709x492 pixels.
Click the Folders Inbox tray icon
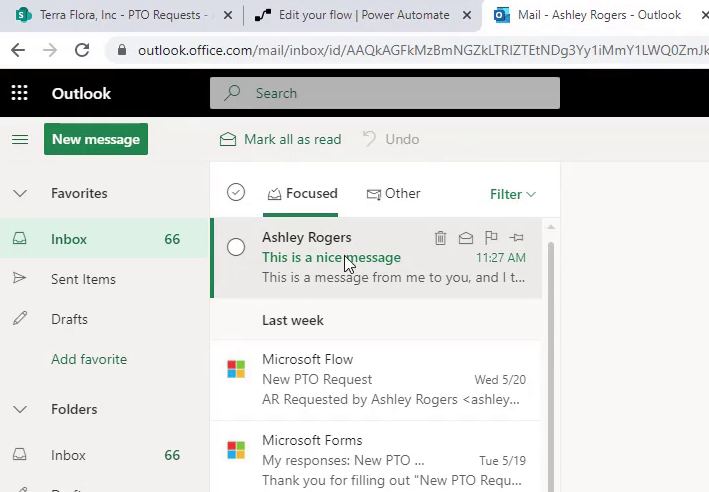coord(19,454)
